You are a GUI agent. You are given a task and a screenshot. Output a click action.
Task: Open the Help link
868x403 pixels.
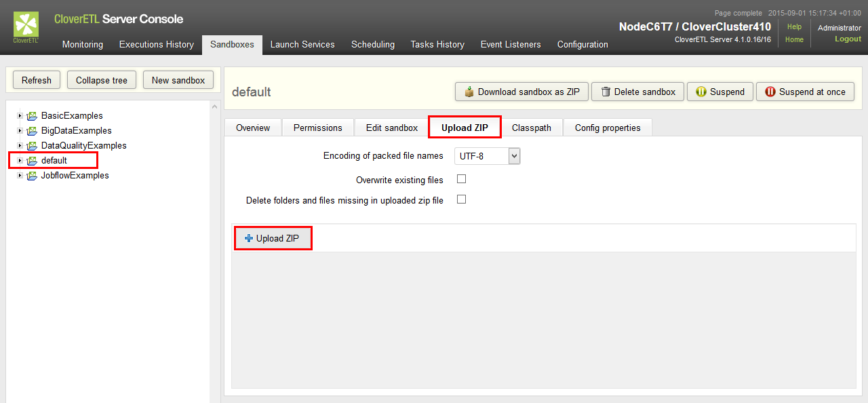point(794,27)
